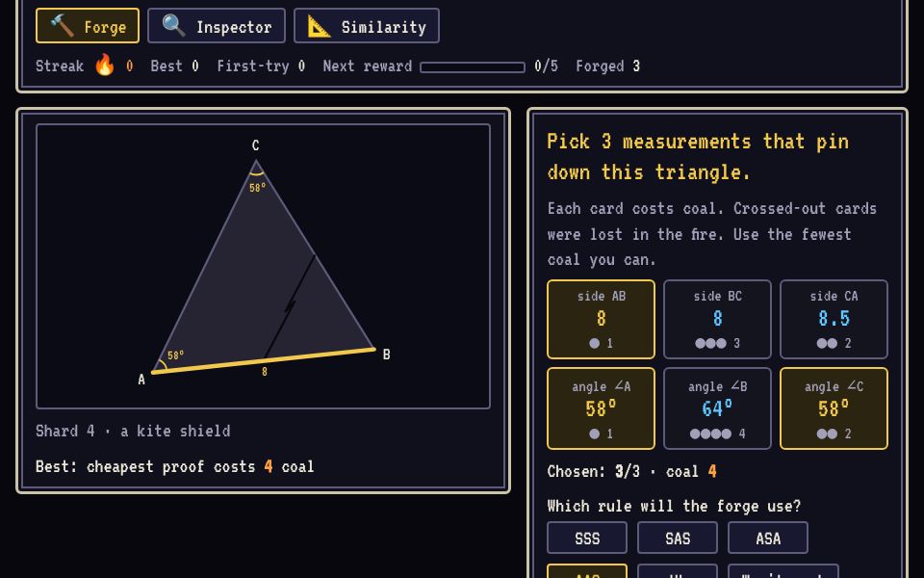Click the Next reward progress bar
The width and height of the screenshot is (924, 578).
pos(472,67)
